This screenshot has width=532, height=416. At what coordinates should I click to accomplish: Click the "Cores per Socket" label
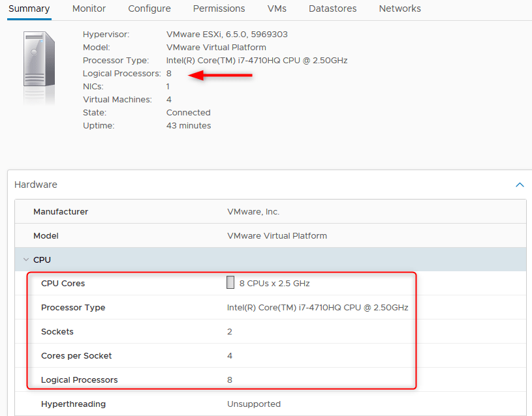tap(76, 355)
